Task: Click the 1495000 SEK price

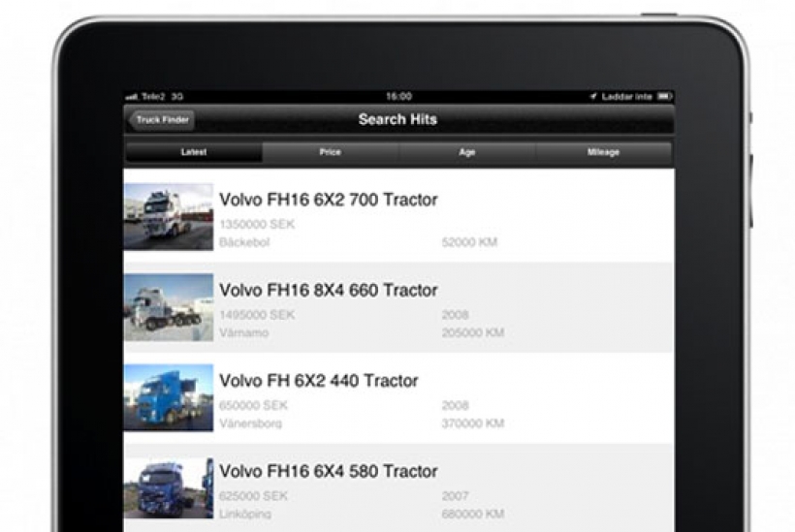Action: 257,315
